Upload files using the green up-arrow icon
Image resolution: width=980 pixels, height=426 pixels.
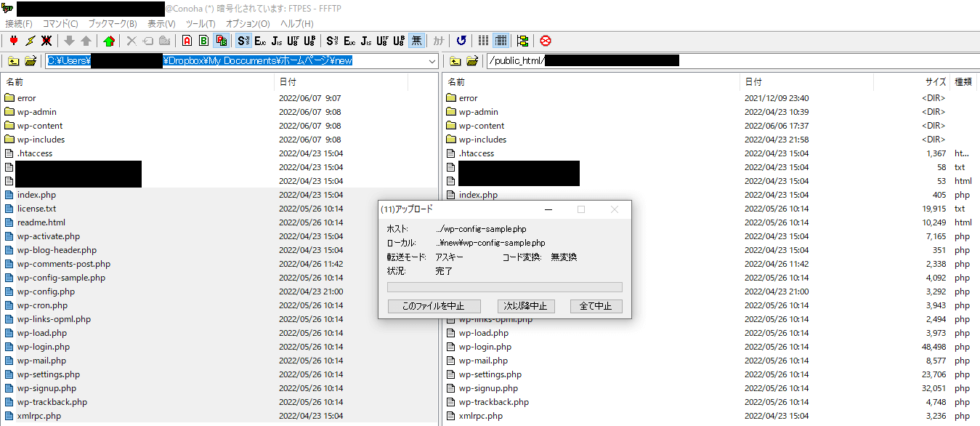pos(86,41)
